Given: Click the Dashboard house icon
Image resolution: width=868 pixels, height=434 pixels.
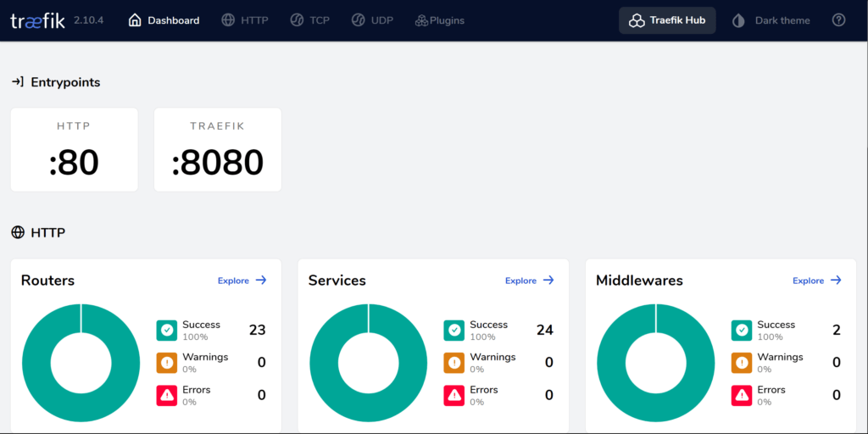Looking at the screenshot, I should point(135,20).
